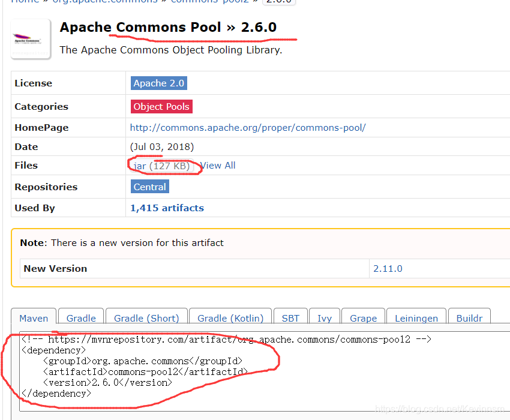This screenshot has height=420, width=510.
Task: Click the groupId line 'org.apache.commons' in snippet
Action: [142, 361]
